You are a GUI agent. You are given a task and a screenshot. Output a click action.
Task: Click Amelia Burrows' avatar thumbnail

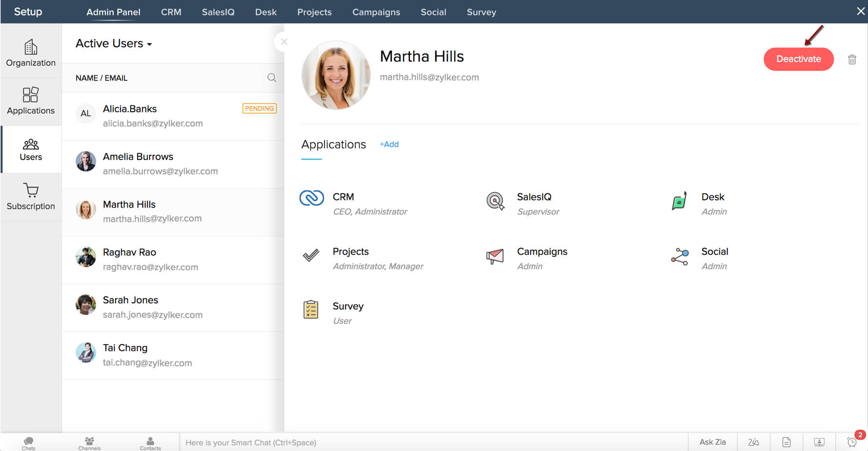(86, 161)
